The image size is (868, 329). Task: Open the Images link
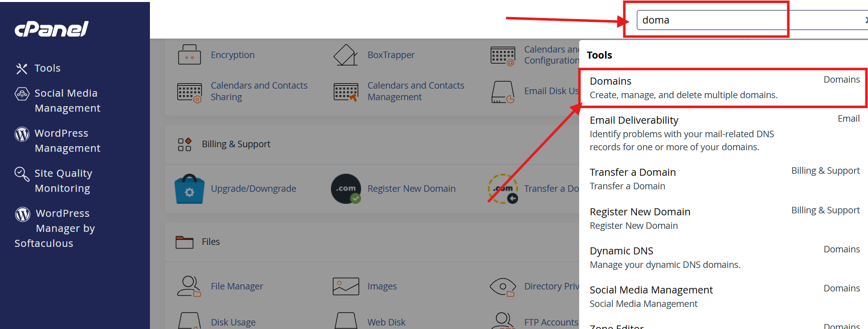[382, 286]
